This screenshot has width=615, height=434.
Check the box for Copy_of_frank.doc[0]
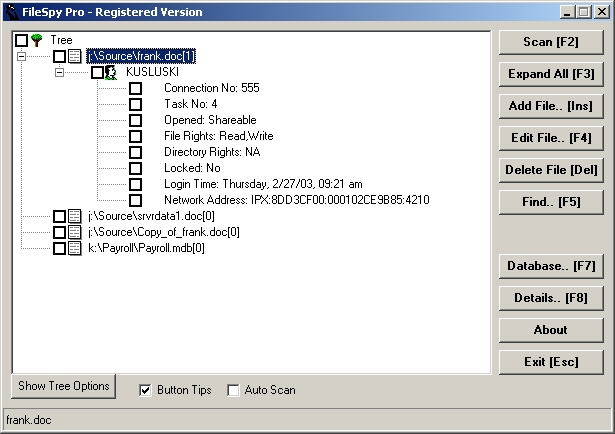(x=59, y=232)
